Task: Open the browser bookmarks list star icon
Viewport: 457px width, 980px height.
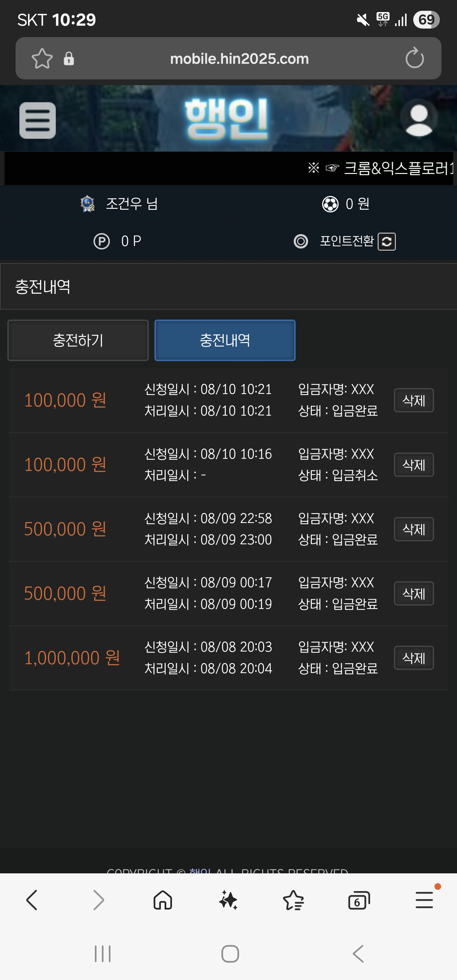Action: click(293, 900)
